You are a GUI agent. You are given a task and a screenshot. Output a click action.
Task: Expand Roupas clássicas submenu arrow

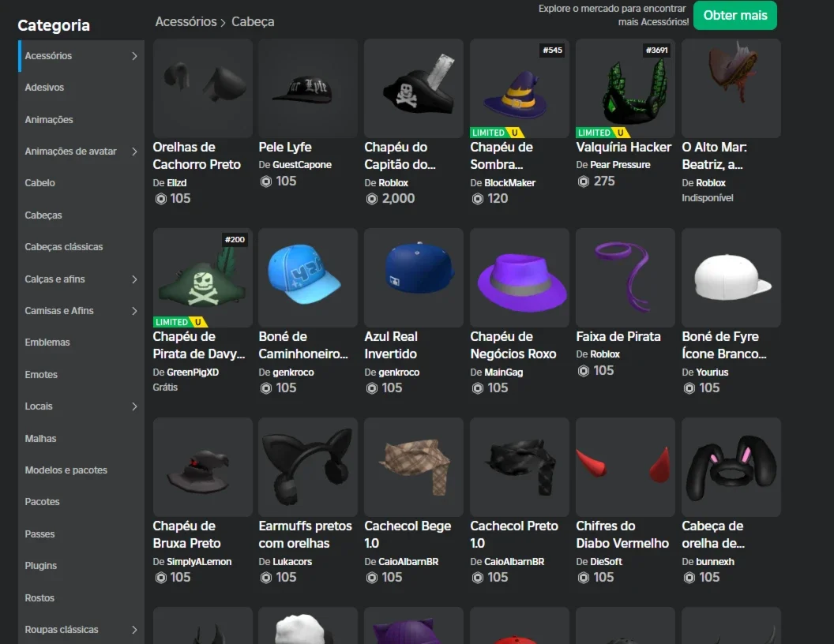[x=134, y=630]
